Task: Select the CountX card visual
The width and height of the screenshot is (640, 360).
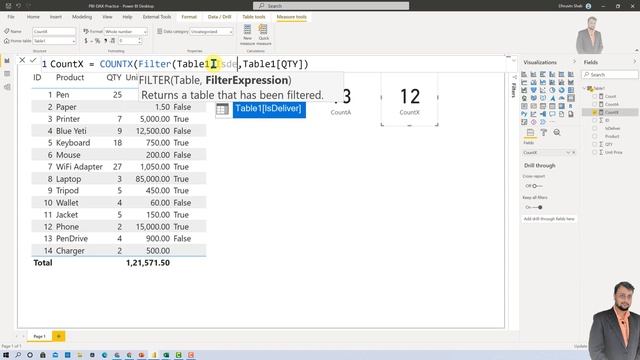Action: point(409,100)
